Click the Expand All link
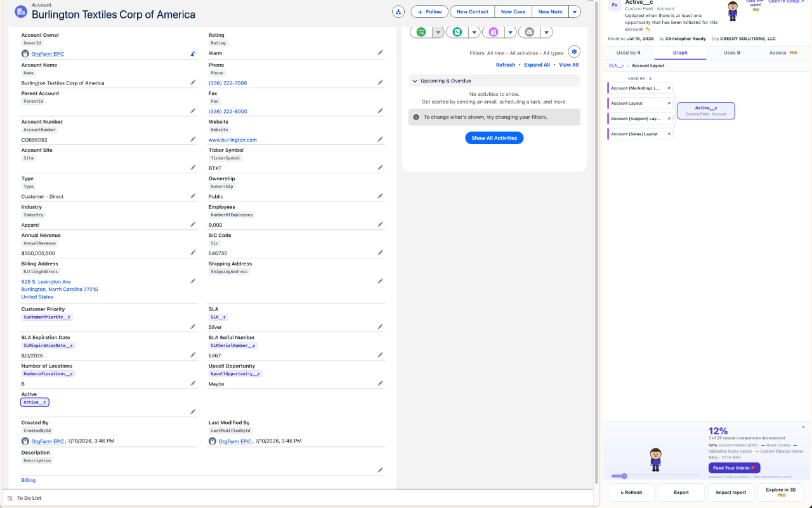This screenshot has width=812, height=508. pos(537,65)
